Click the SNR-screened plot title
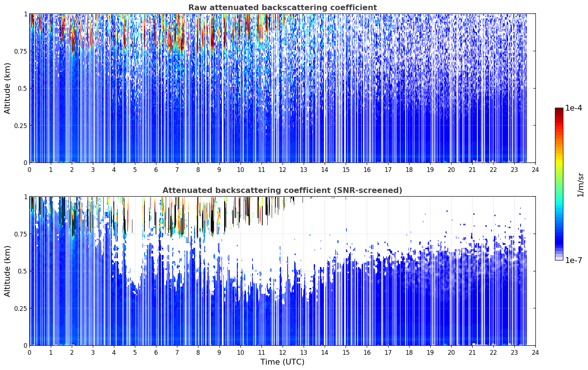This screenshot has width=588, height=370. pyautogui.click(x=282, y=190)
